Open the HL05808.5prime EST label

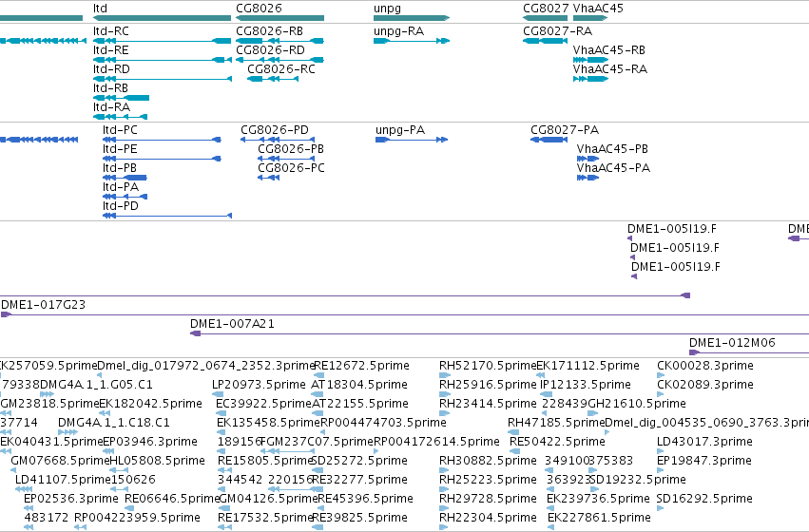click(x=158, y=461)
